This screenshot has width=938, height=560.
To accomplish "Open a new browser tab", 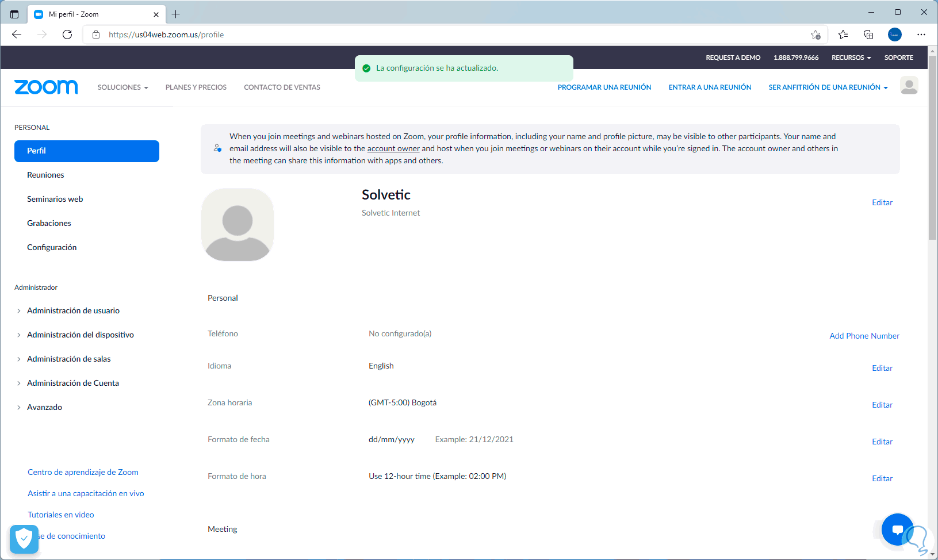I will [x=176, y=14].
